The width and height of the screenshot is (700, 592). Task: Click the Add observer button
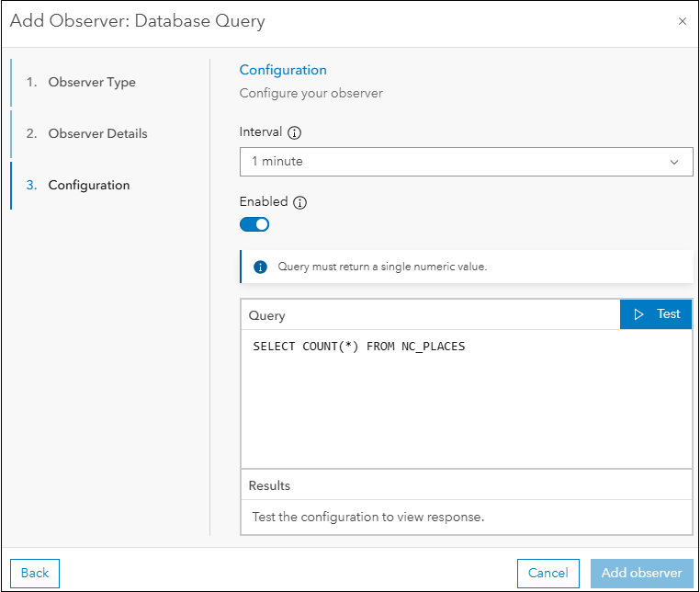(x=641, y=573)
